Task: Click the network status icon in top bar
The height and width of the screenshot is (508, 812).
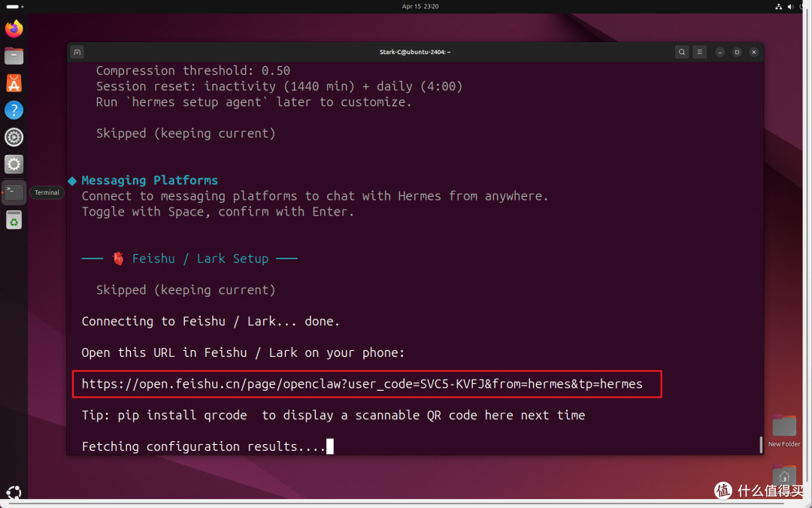Action: click(x=778, y=7)
